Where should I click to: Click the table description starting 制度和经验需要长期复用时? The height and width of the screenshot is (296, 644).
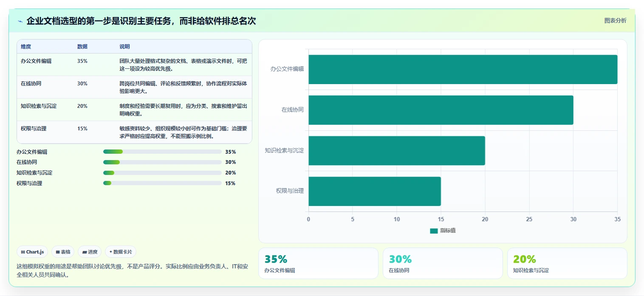click(183, 110)
